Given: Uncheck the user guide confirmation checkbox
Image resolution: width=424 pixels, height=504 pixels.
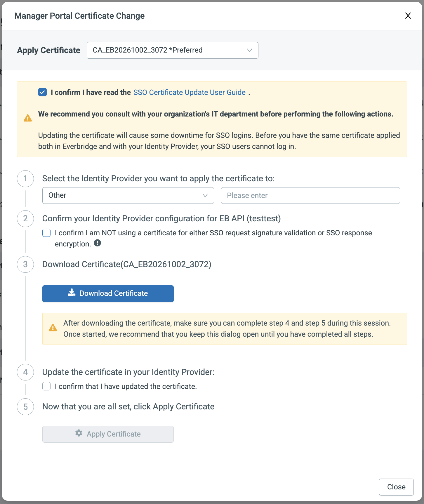Looking at the screenshot, I should [42, 92].
